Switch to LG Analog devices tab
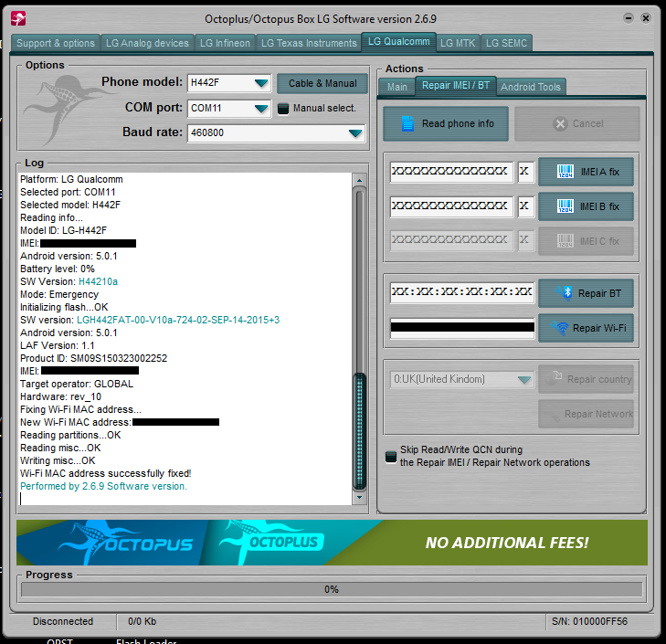 coord(147,43)
